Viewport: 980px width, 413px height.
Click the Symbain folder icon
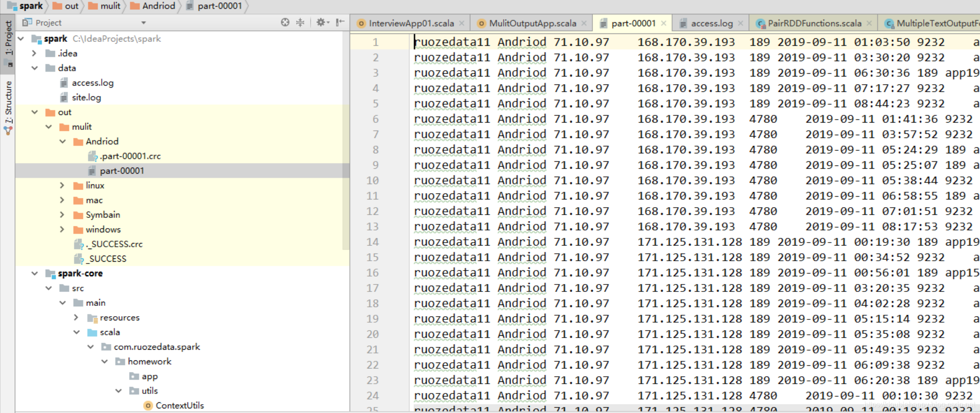coord(78,215)
